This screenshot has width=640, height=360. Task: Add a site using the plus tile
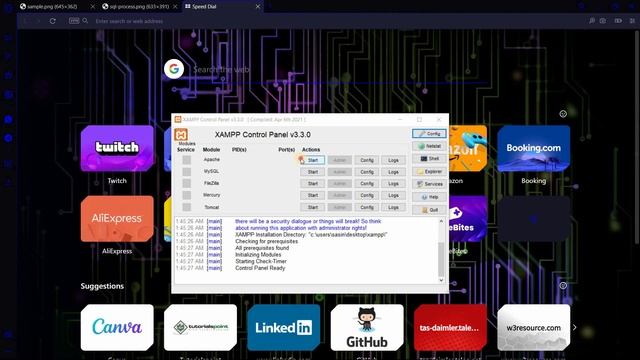point(533,219)
